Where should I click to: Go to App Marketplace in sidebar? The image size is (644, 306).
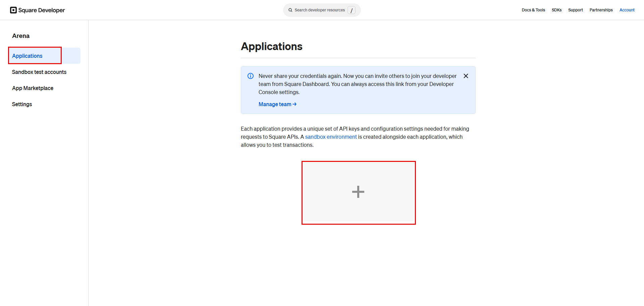33,88
